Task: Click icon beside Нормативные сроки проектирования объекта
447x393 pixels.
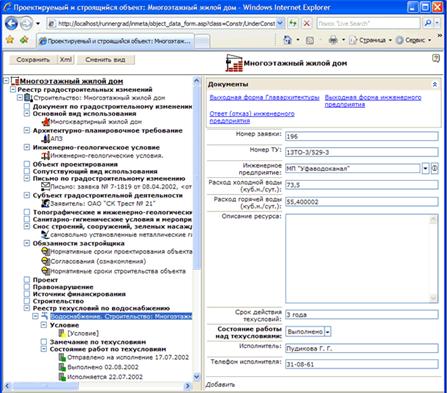Action: (x=46, y=251)
